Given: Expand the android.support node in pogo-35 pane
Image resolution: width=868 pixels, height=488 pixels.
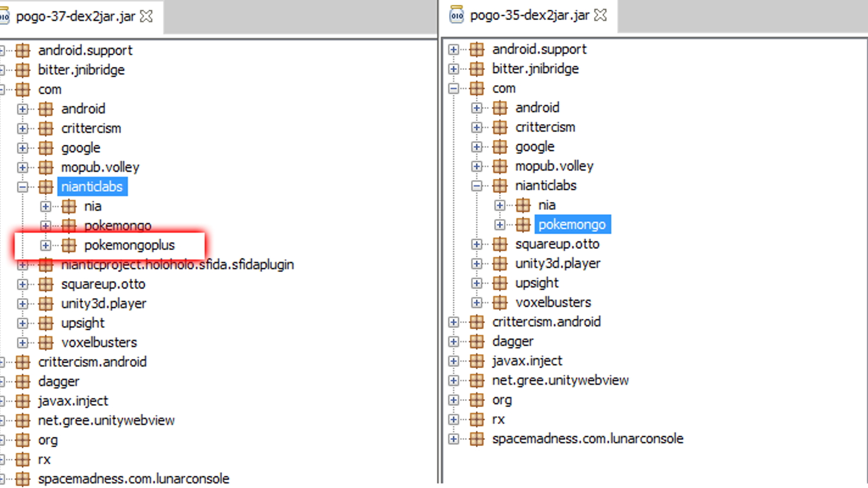Looking at the screenshot, I should 454,49.
